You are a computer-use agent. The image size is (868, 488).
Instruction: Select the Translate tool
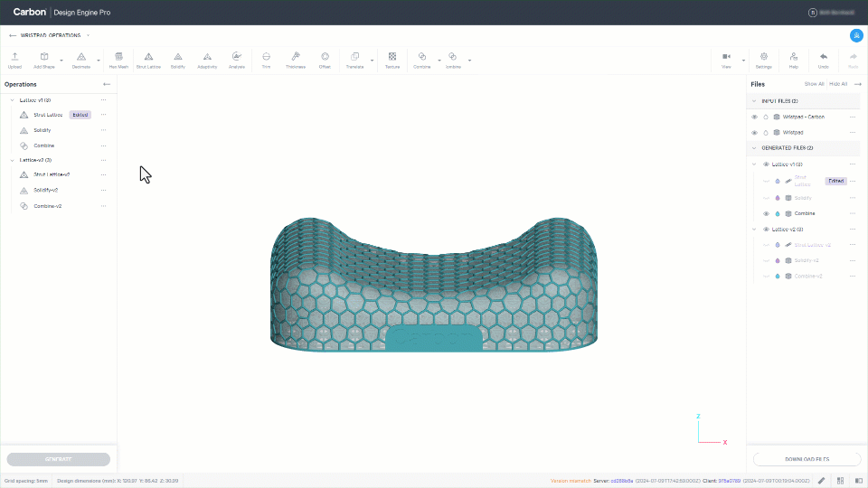coord(354,60)
